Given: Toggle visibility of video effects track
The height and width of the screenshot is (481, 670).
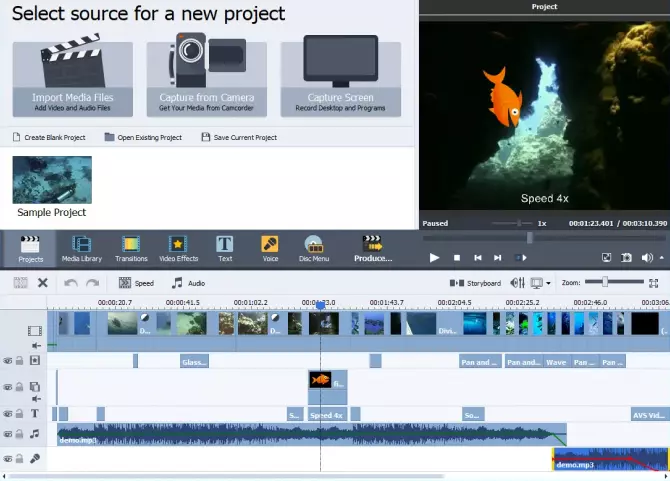Looking at the screenshot, I should click(8, 361).
